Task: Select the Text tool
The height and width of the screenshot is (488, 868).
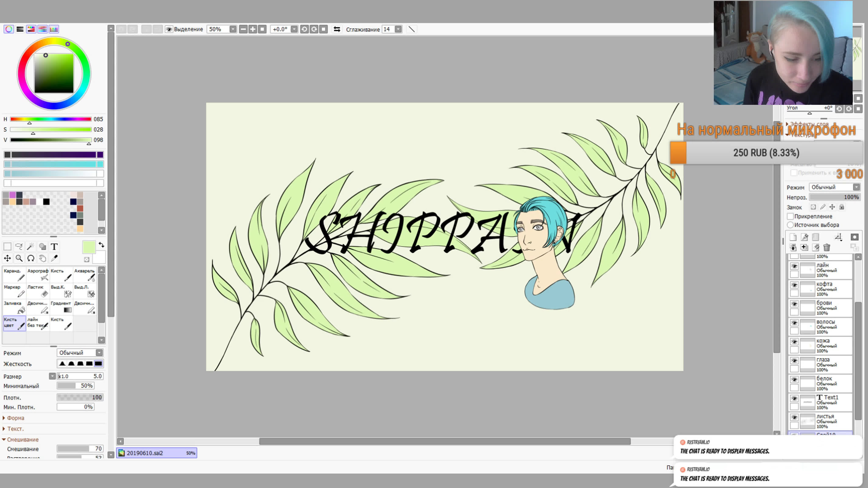Action: (54, 247)
